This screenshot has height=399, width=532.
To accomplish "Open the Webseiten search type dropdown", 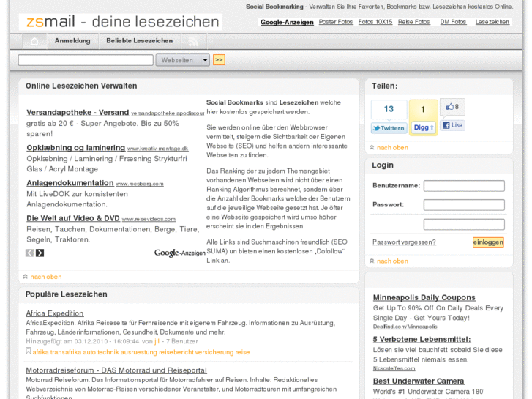I will (x=205, y=60).
